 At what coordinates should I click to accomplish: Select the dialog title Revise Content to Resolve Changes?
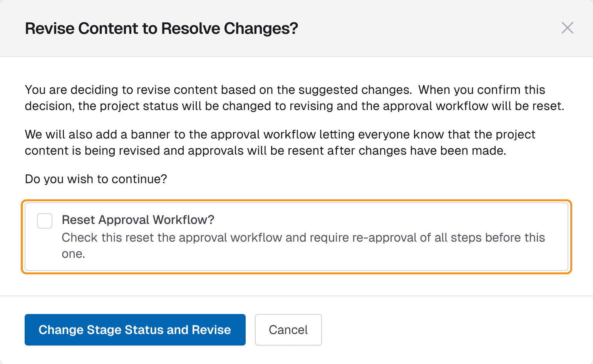pyautogui.click(x=162, y=28)
